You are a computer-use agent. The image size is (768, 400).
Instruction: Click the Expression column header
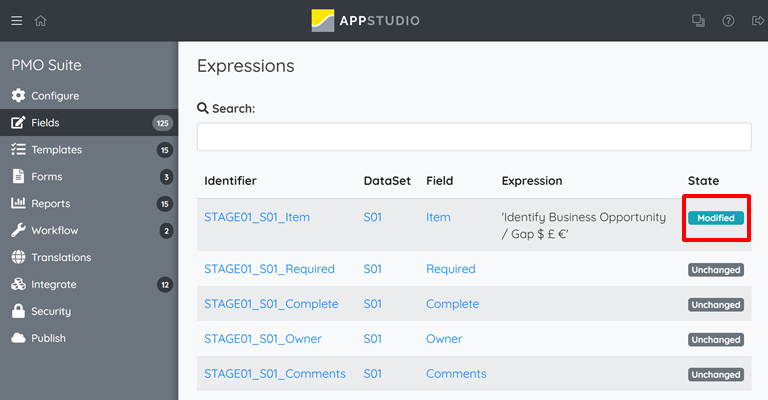(532, 181)
